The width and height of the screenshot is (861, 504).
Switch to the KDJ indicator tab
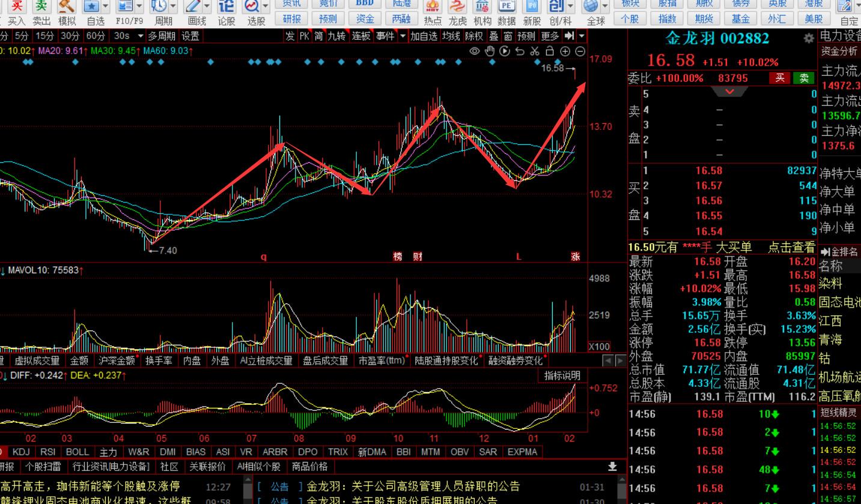[21, 452]
